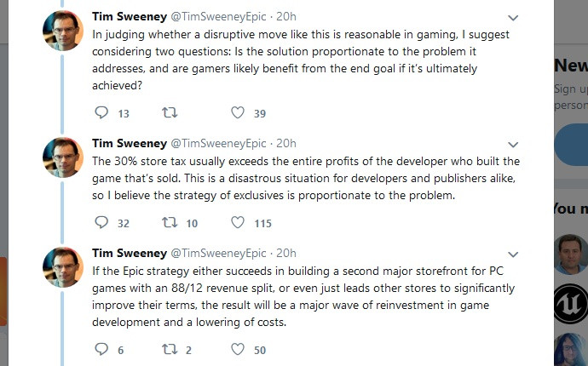Retweet the tweet with 2 retweets
Image resolution: width=588 pixels, height=366 pixels.
point(169,349)
